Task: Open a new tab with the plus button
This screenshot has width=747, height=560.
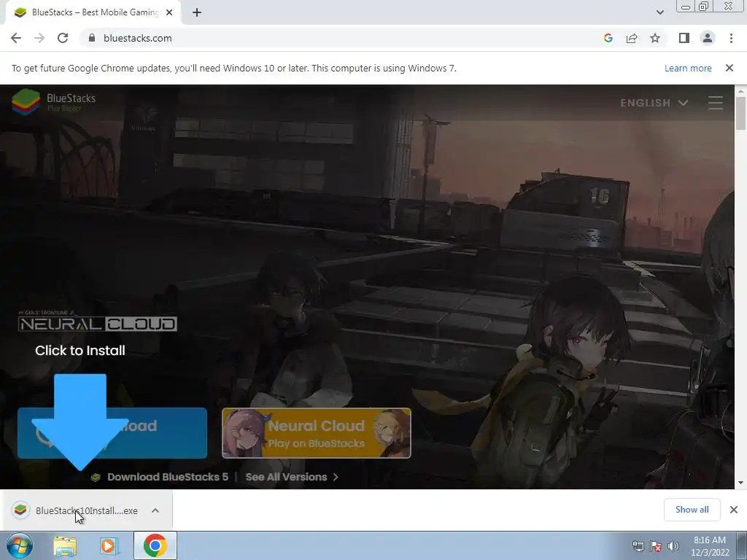Action: point(197,12)
